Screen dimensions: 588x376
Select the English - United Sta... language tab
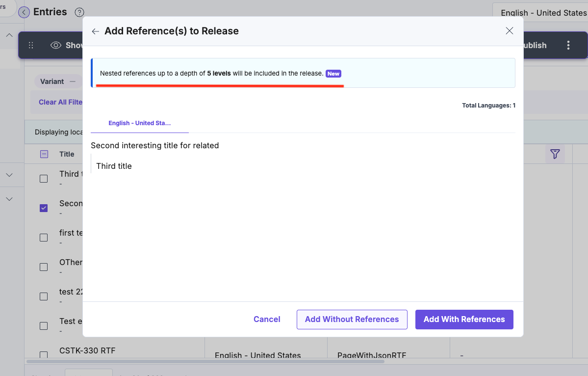tap(139, 123)
